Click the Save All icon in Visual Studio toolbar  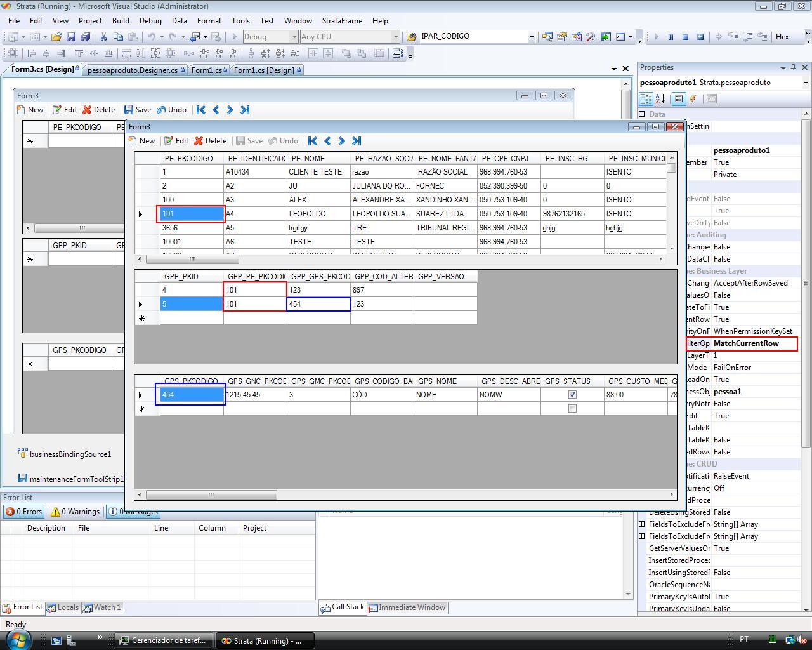coord(85,37)
